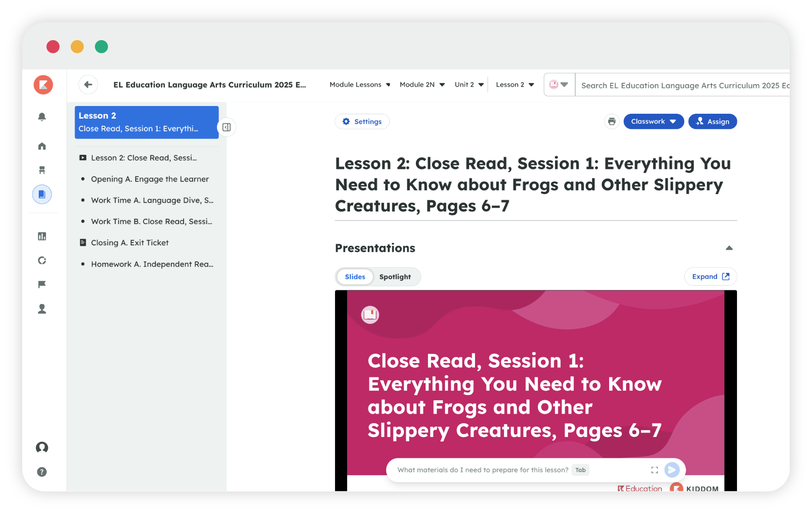
Task: Click the curriculum search field
Action: point(683,85)
